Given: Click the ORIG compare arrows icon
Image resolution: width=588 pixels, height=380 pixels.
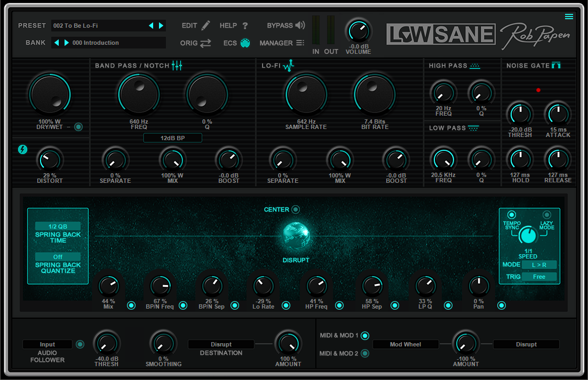Looking at the screenshot, I should click(x=205, y=43).
